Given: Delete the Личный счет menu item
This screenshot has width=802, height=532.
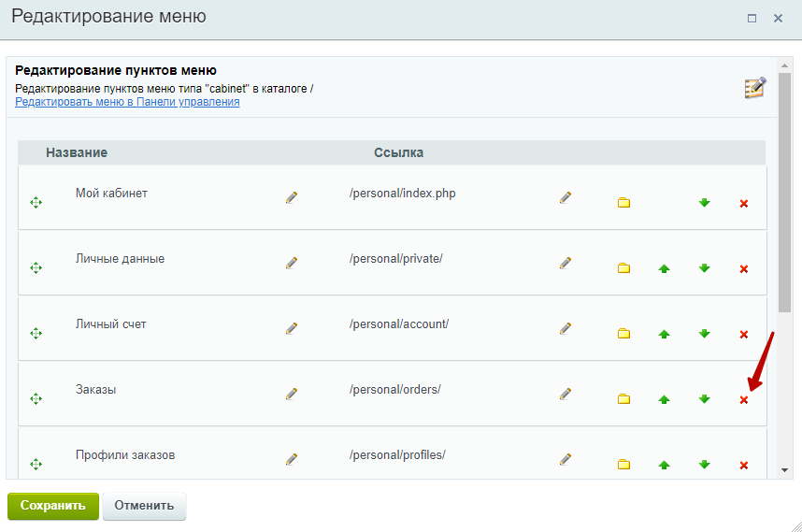Looking at the screenshot, I should click(744, 335).
